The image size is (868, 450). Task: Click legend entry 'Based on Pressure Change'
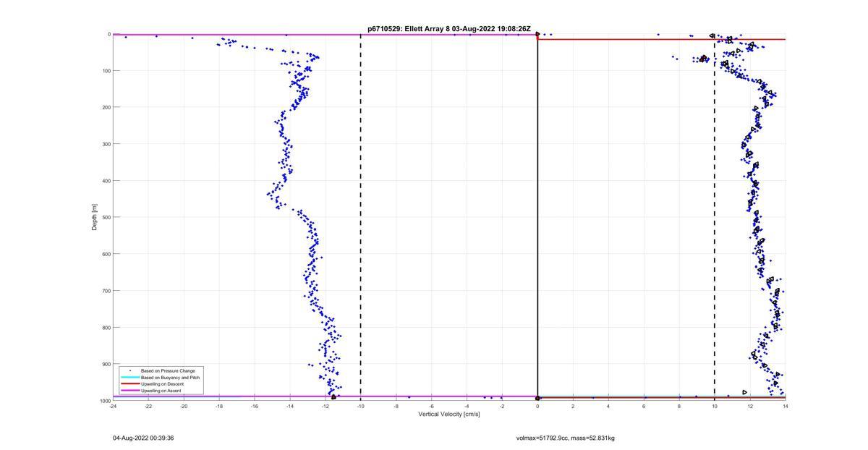(168, 371)
